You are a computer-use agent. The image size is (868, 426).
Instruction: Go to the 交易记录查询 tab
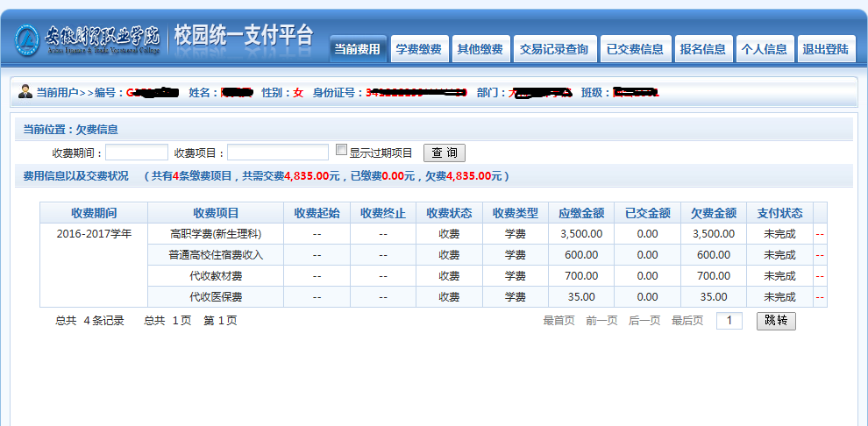pyautogui.click(x=554, y=50)
